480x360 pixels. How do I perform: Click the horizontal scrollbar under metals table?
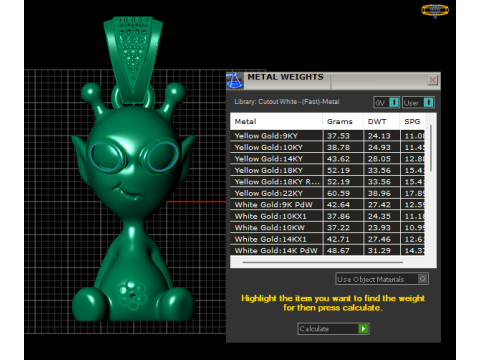(323, 262)
